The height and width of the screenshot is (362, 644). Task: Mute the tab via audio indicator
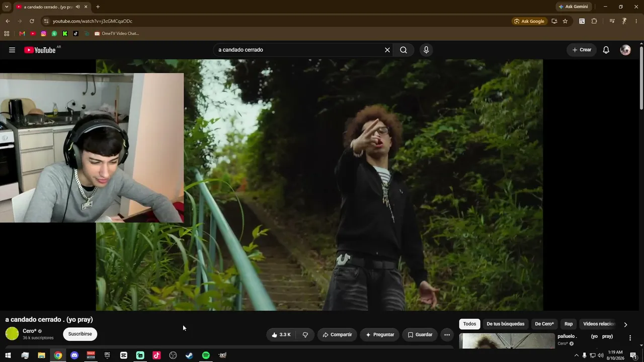tap(77, 7)
